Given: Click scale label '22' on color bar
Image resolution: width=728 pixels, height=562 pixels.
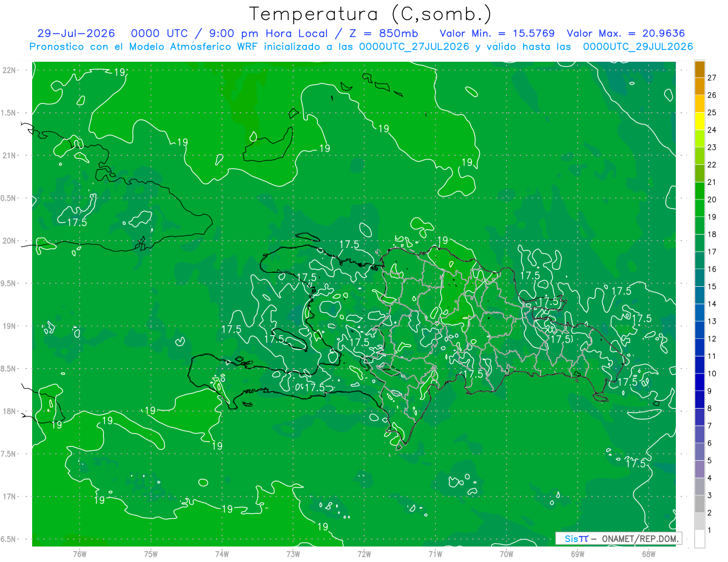Looking at the screenshot, I should click(712, 165).
